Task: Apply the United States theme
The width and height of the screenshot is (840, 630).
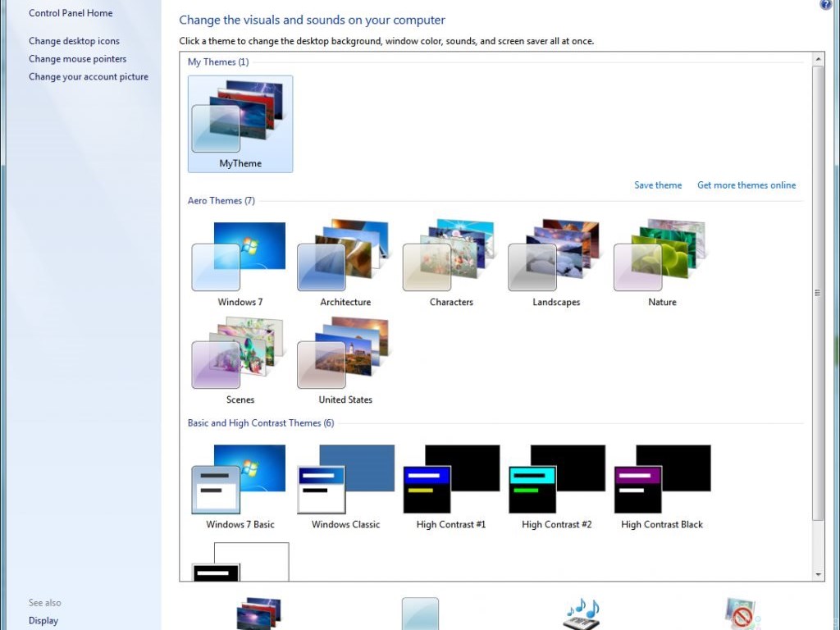Action: point(345,361)
